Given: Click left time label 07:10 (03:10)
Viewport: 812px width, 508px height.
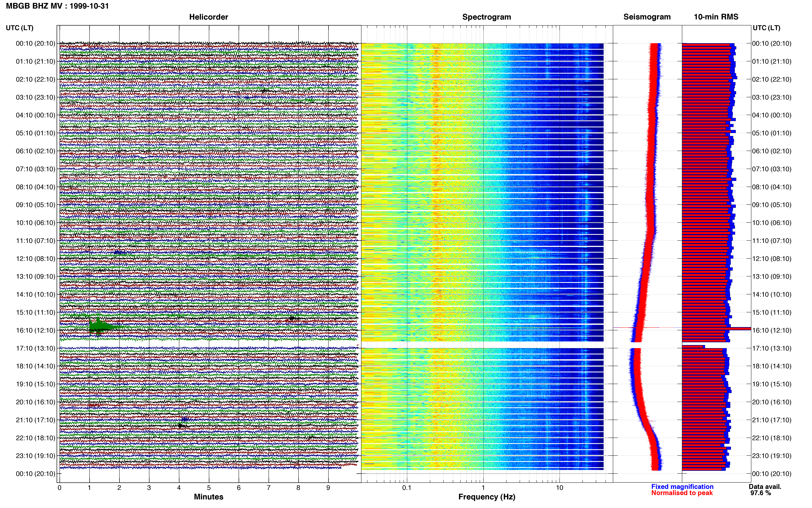Looking at the screenshot, I should click(36, 169).
